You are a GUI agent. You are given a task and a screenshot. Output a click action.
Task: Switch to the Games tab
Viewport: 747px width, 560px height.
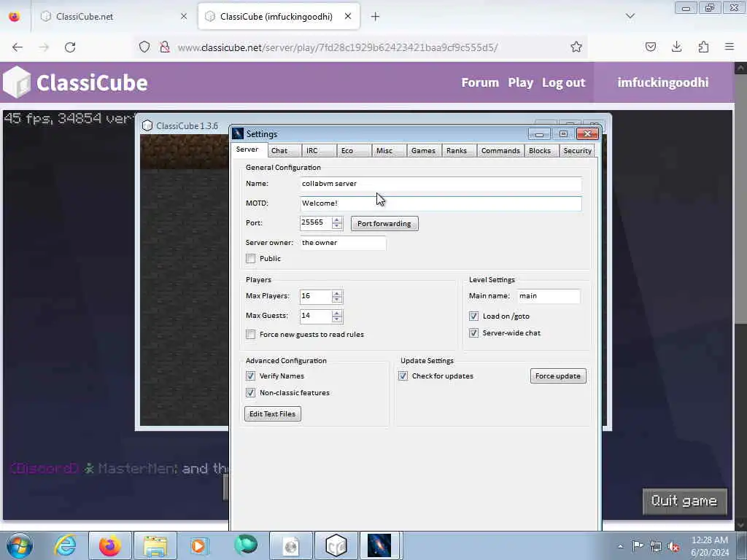pyautogui.click(x=424, y=150)
